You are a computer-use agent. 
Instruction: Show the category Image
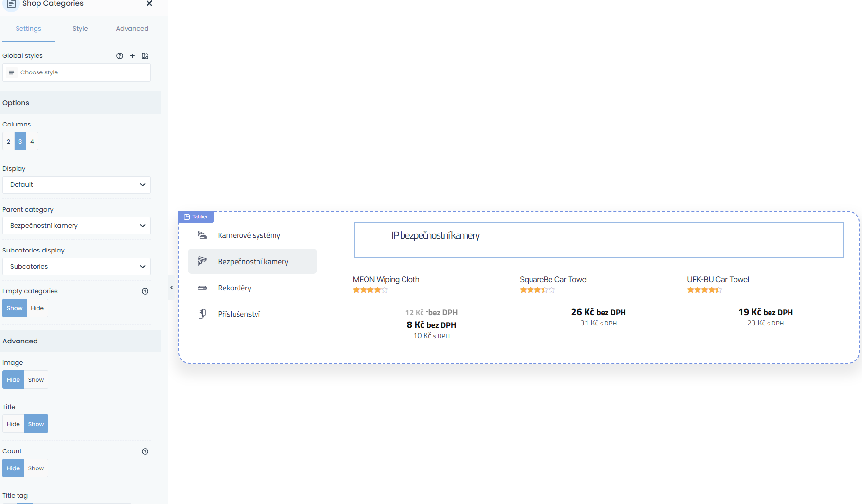point(36,380)
